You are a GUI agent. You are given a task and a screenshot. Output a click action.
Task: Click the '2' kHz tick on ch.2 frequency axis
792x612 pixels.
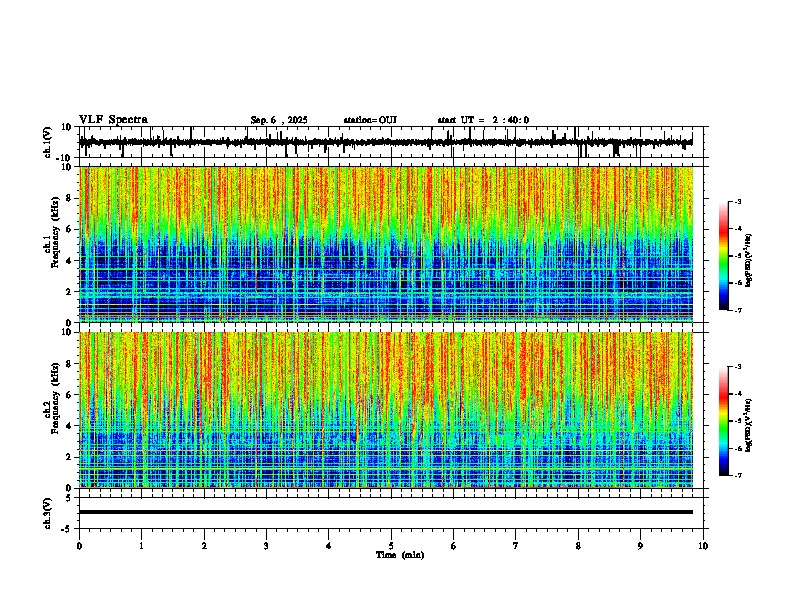[70, 457]
